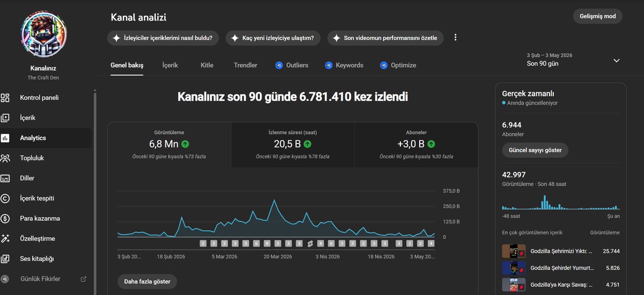Screen dimensions: 644x295
Task: Click the chart marker labeled 5
Action: pyautogui.click(x=246, y=243)
